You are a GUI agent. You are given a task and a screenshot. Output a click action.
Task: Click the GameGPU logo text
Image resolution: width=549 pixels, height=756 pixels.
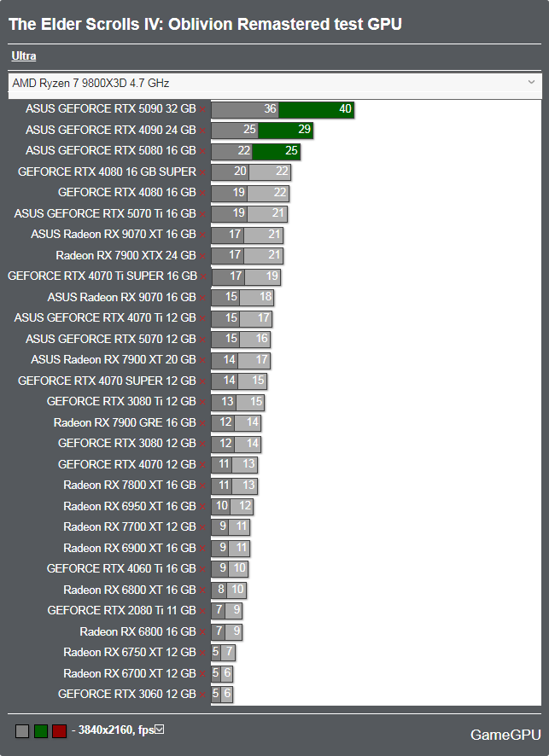[505, 735]
